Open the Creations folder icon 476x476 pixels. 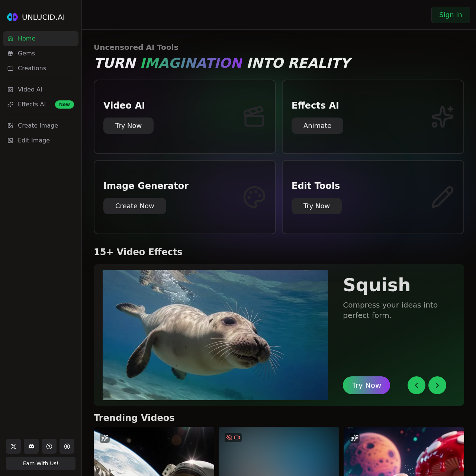point(10,68)
